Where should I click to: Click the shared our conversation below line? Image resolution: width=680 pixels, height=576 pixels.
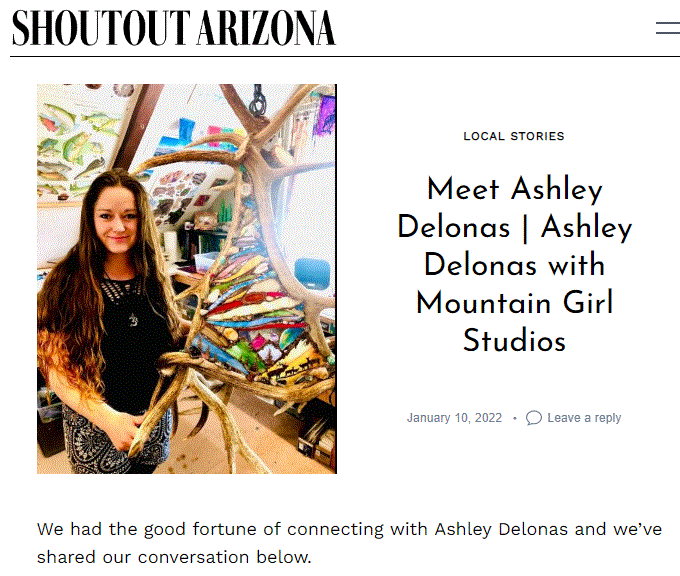(x=174, y=557)
